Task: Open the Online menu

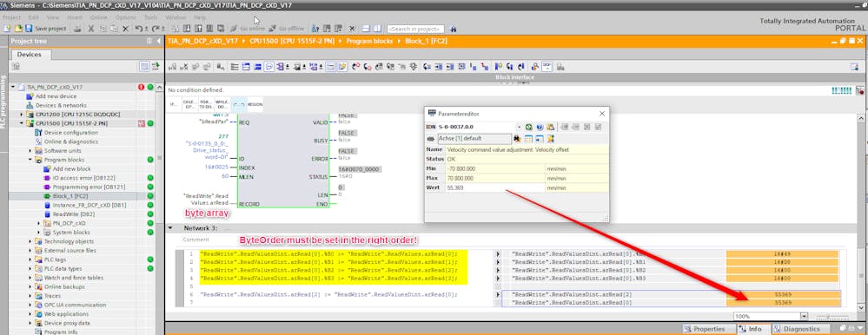Action: click(98, 17)
